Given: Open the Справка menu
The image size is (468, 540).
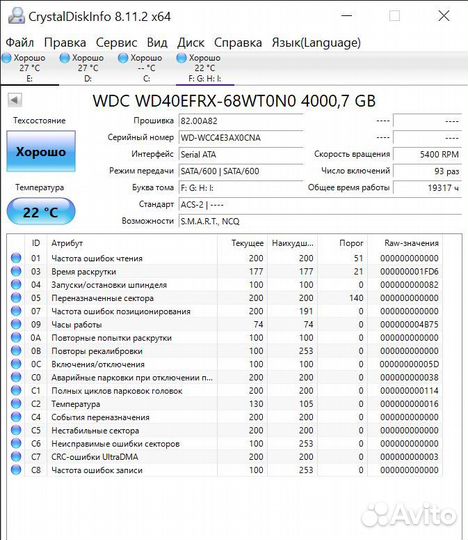Looking at the screenshot, I should tap(238, 43).
